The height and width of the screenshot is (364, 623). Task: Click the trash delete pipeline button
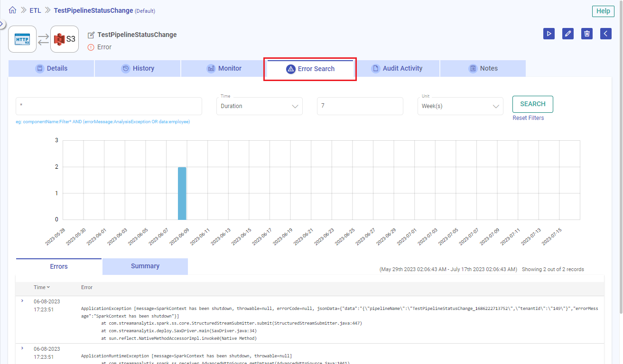[x=587, y=33]
